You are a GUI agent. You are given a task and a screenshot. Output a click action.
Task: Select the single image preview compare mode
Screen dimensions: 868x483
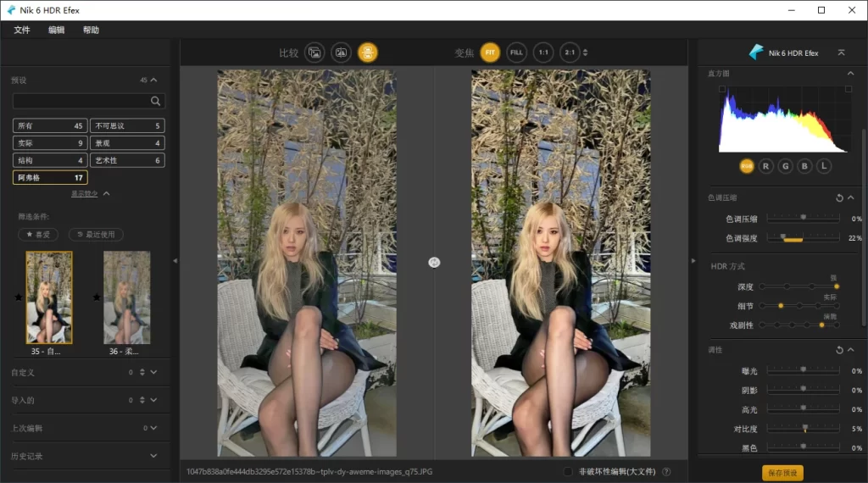[x=315, y=53]
